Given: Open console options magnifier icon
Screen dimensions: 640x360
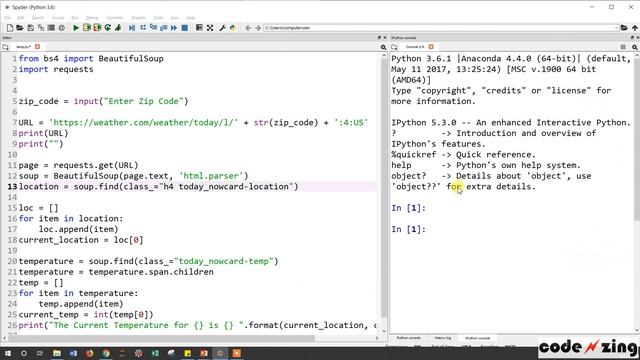Looking at the screenshot, I should 635,47.
